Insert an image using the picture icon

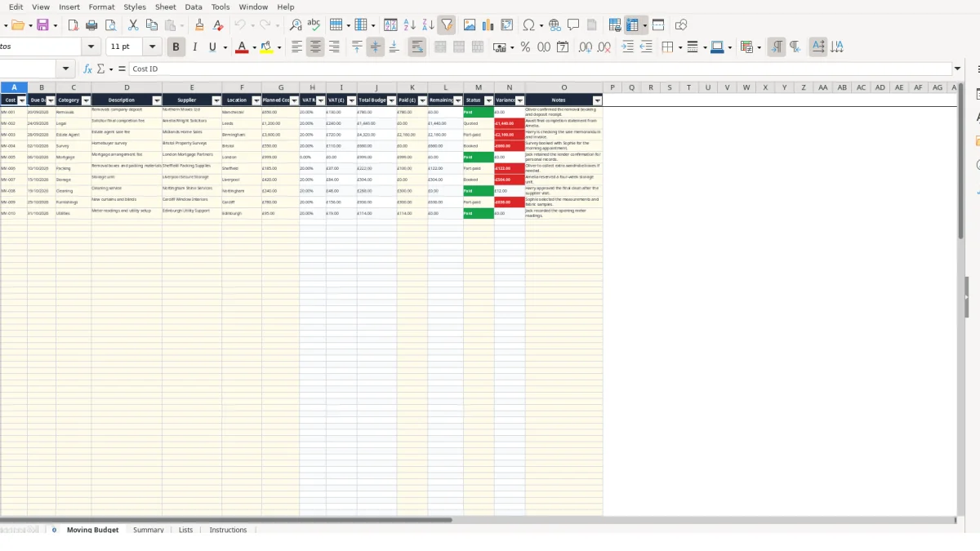coord(470,25)
